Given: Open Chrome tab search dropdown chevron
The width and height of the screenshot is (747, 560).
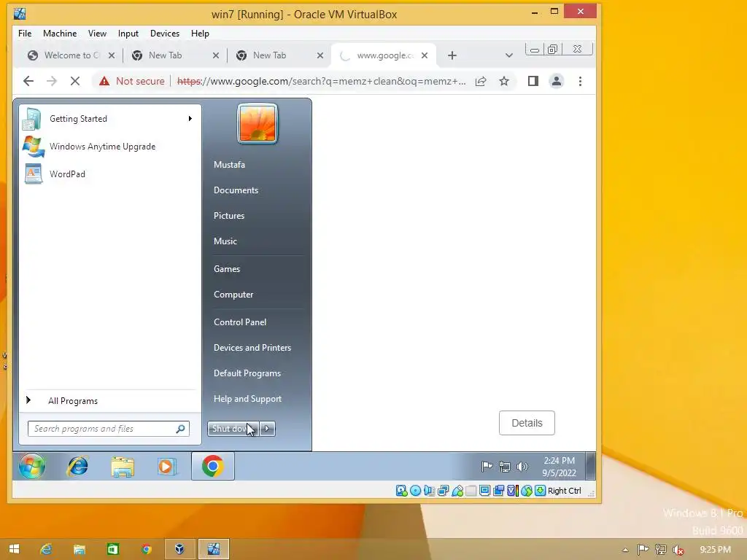Looking at the screenshot, I should (x=508, y=55).
